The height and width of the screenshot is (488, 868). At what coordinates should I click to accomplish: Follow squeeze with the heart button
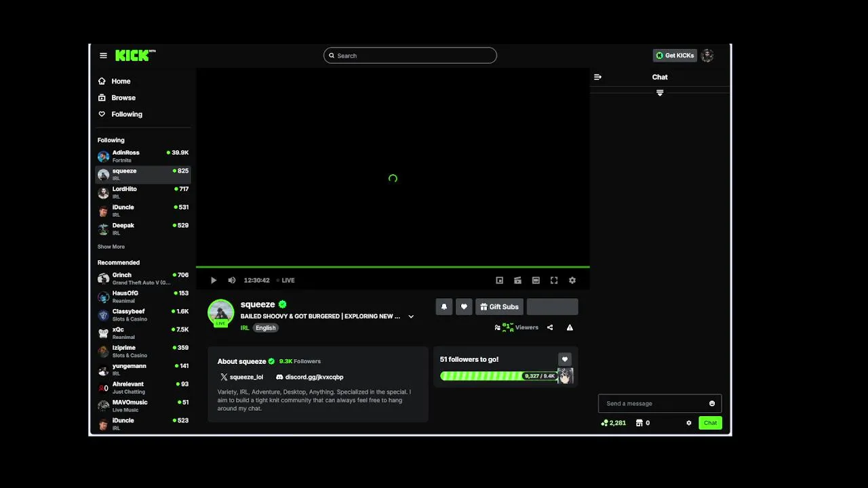pyautogui.click(x=464, y=307)
